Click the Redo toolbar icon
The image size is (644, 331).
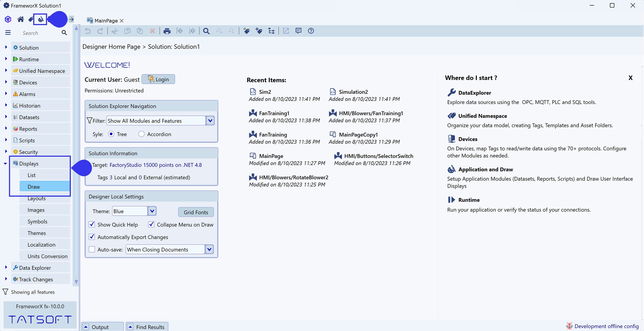click(100, 31)
